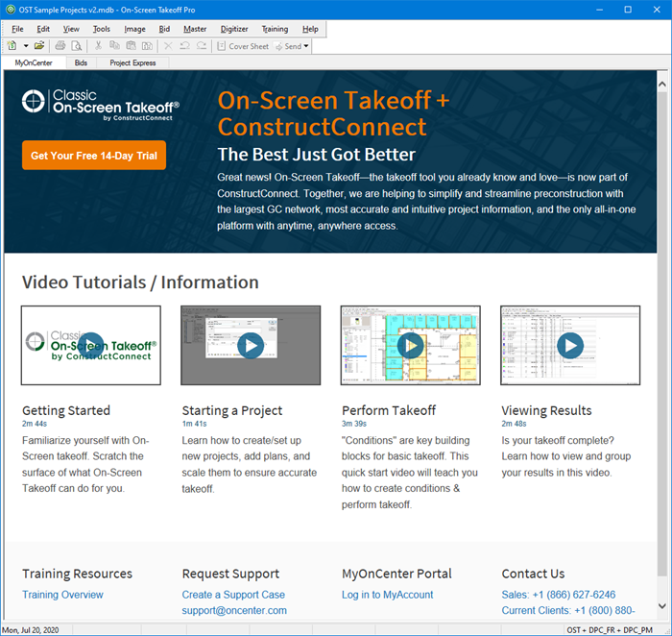This screenshot has height=636, width=672.
Task: Play the Starting a Project video
Action: pos(251,345)
